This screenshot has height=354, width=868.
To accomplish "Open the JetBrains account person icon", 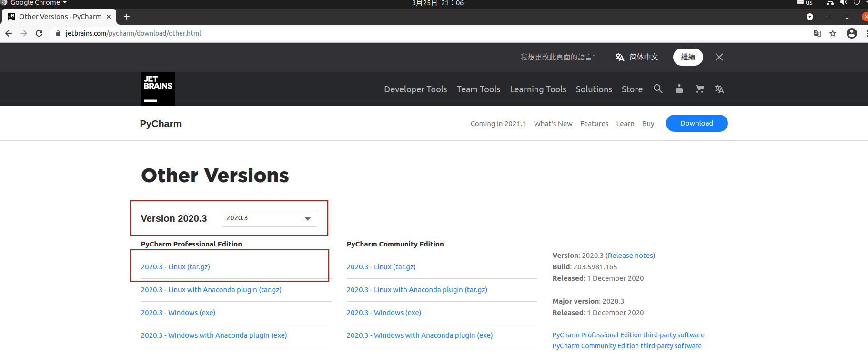I will pyautogui.click(x=679, y=88).
